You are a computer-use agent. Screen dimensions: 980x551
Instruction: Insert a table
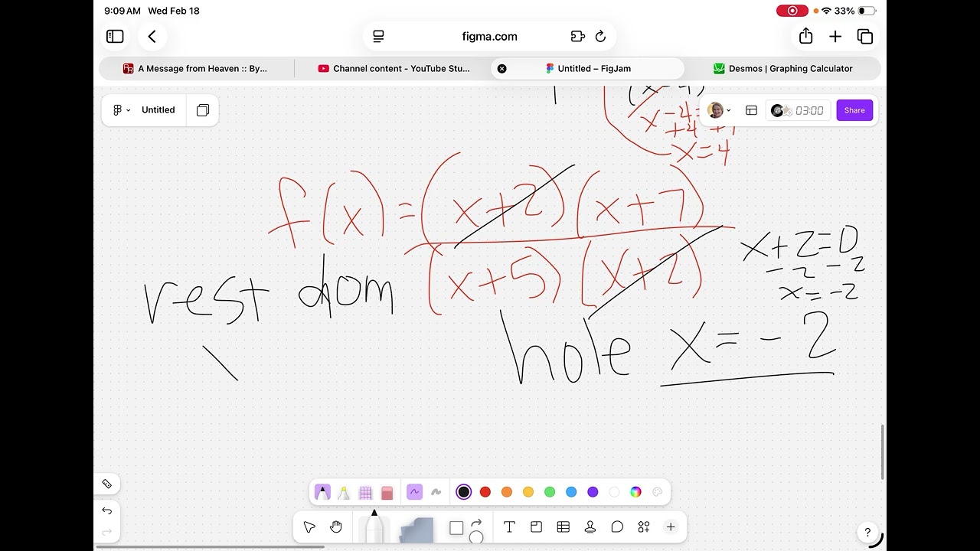pos(563,527)
